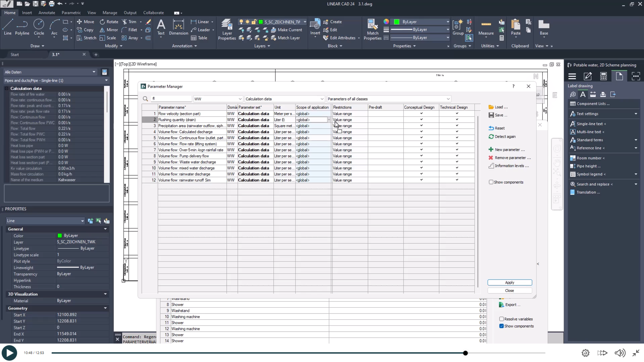The width and height of the screenshot is (644, 362).
Task: Collapse the Geometry section in Properties
Action: tap(105, 308)
